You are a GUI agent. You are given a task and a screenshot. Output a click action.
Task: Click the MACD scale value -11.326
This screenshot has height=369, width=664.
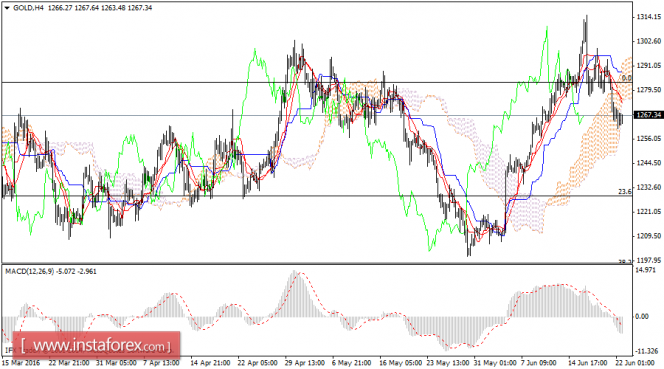click(x=647, y=351)
